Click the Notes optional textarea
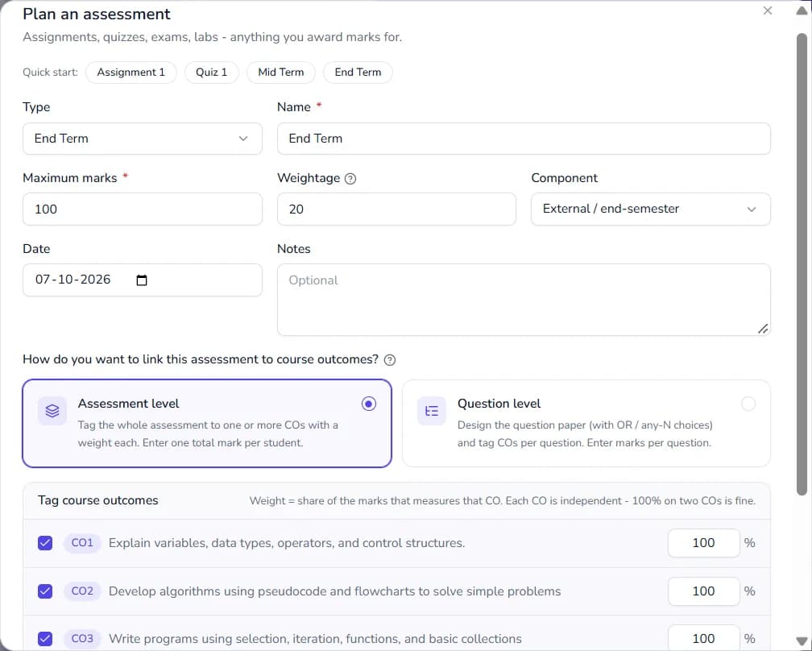Screen dimensions: 812x651 [x=524, y=300]
